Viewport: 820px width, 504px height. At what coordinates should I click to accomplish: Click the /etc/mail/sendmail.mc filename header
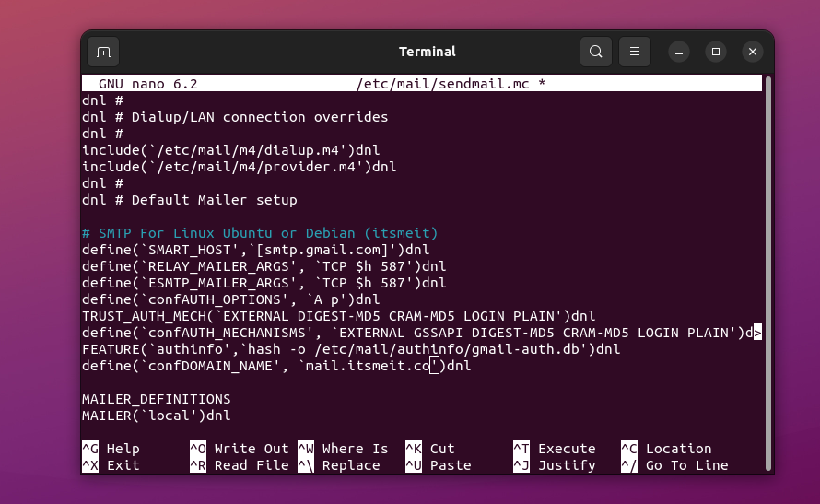click(x=451, y=84)
